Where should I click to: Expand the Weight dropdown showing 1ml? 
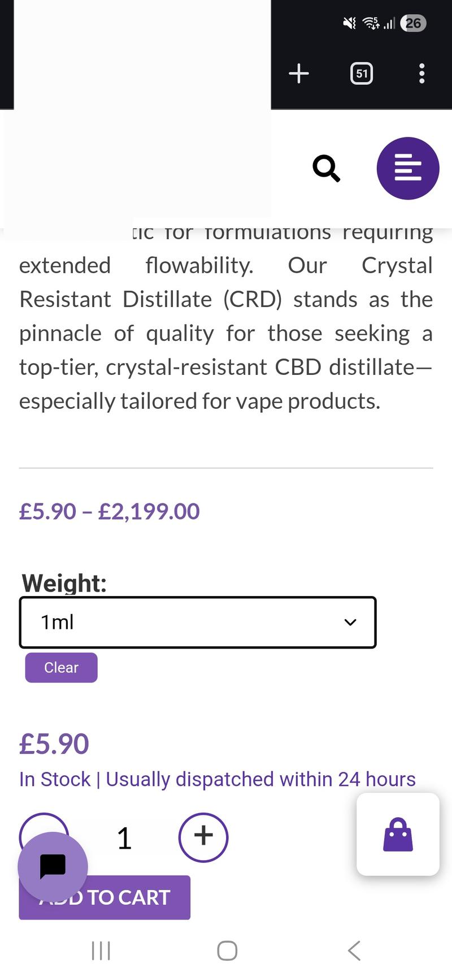198,622
